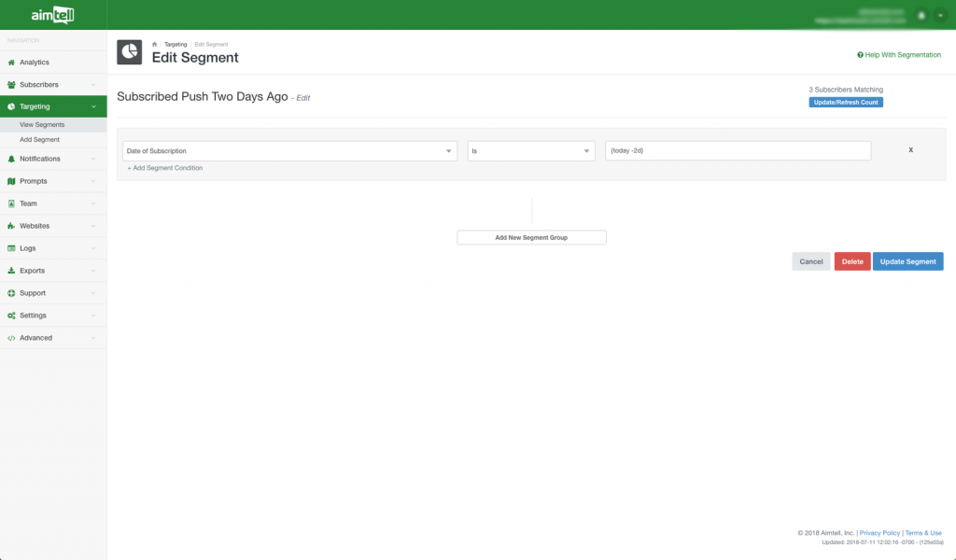Remove condition with the X button
The height and width of the screenshot is (560, 956).
coord(910,149)
